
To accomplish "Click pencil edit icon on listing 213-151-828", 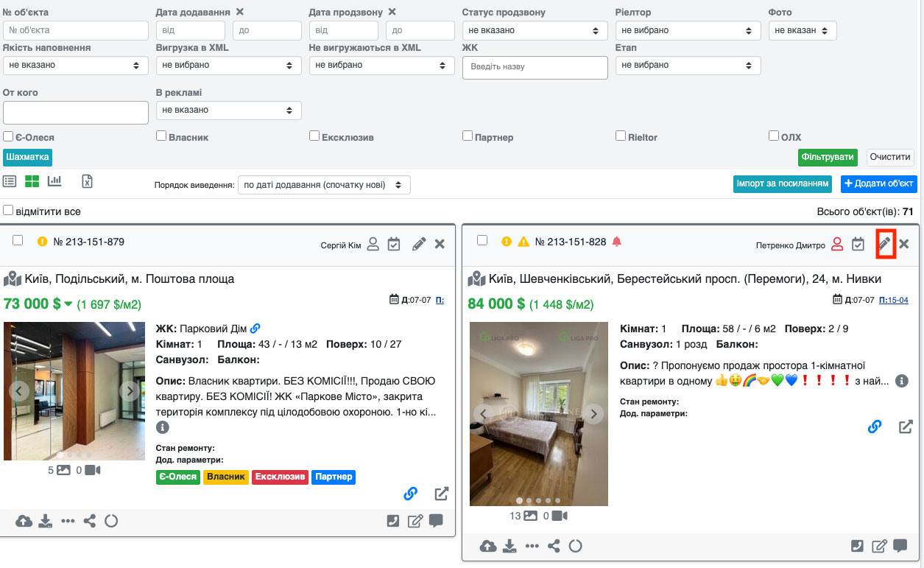I will click(885, 244).
